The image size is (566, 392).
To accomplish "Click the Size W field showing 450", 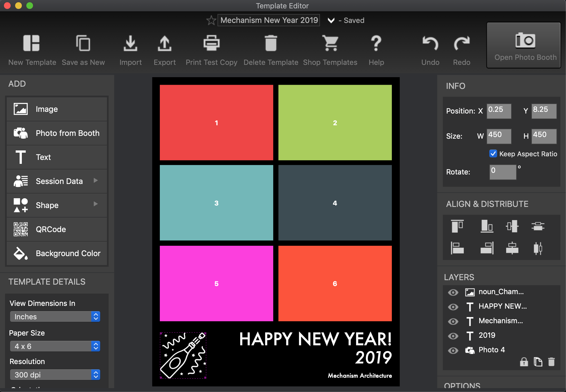I will (x=499, y=136).
